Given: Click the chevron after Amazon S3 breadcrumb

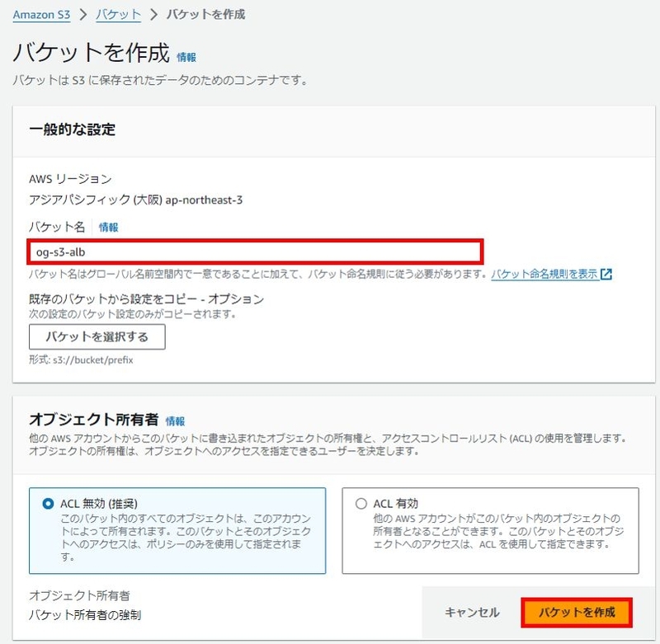Looking at the screenshot, I should [83, 15].
